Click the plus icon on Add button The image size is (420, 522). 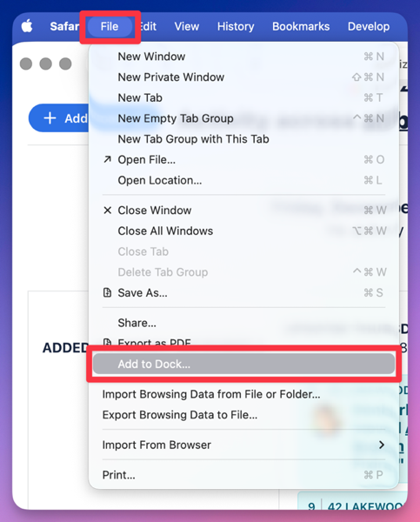tap(50, 118)
